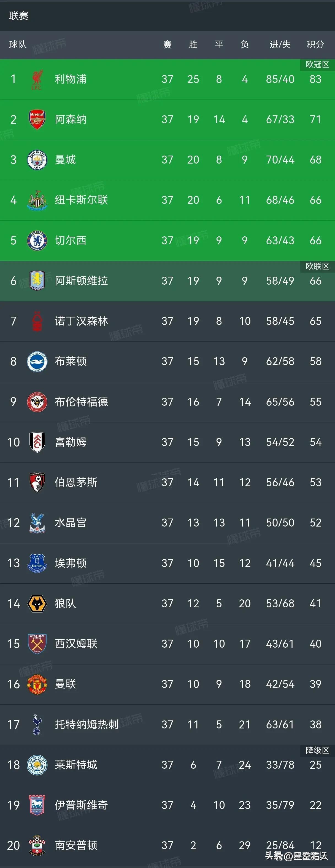Sort by the 积分 column header

point(315,44)
